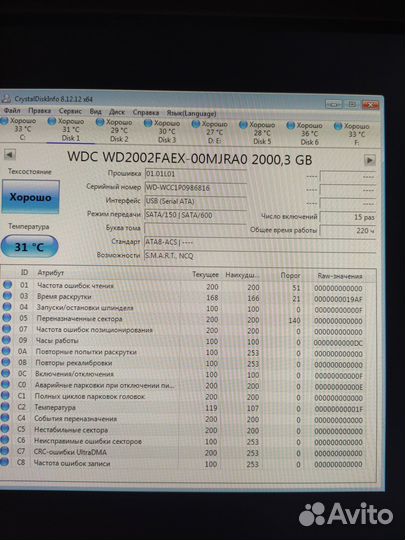The image size is (405, 540).
Task: Click status icon for Переназначенные сектора row
Action: [x=7, y=318]
